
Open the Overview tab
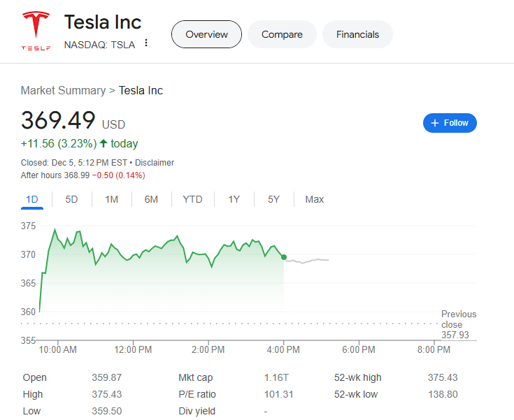pyautogui.click(x=206, y=34)
